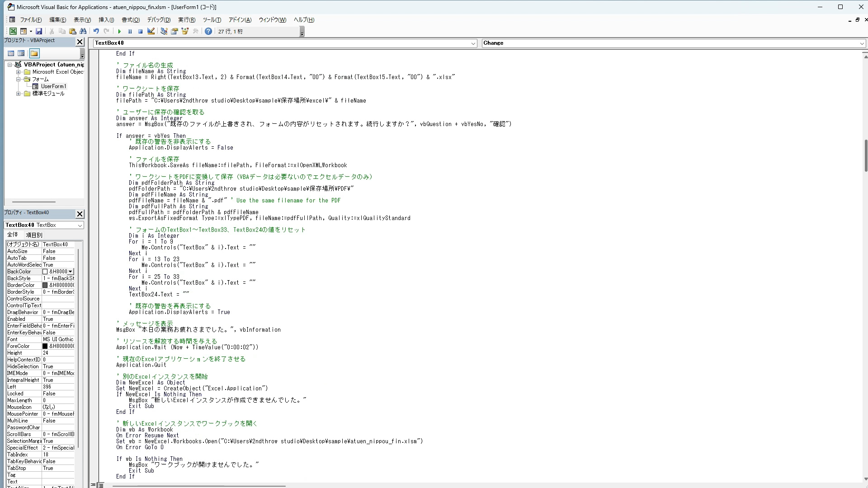This screenshot has width=868, height=488.
Task: Click the toolbar options overflow arrow
Action: (x=302, y=32)
